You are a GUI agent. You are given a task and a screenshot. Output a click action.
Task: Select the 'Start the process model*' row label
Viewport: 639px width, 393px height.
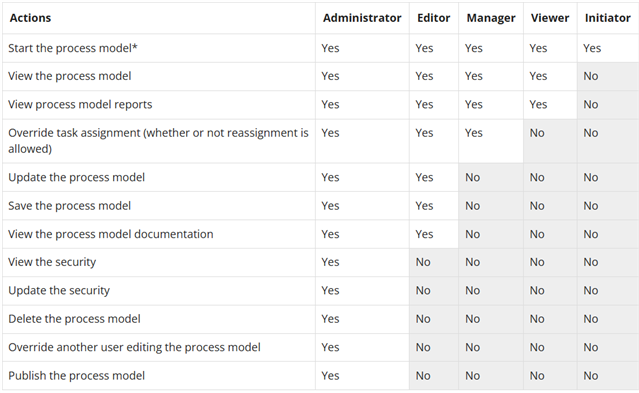pyautogui.click(x=73, y=48)
